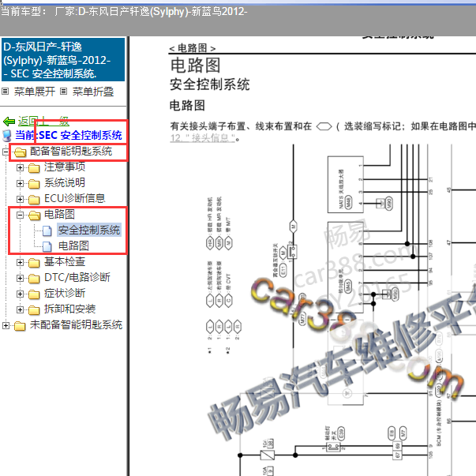Select the 拆卸和安装 tree item
Viewport: 476px width, 476px height.
[x=69, y=309]
